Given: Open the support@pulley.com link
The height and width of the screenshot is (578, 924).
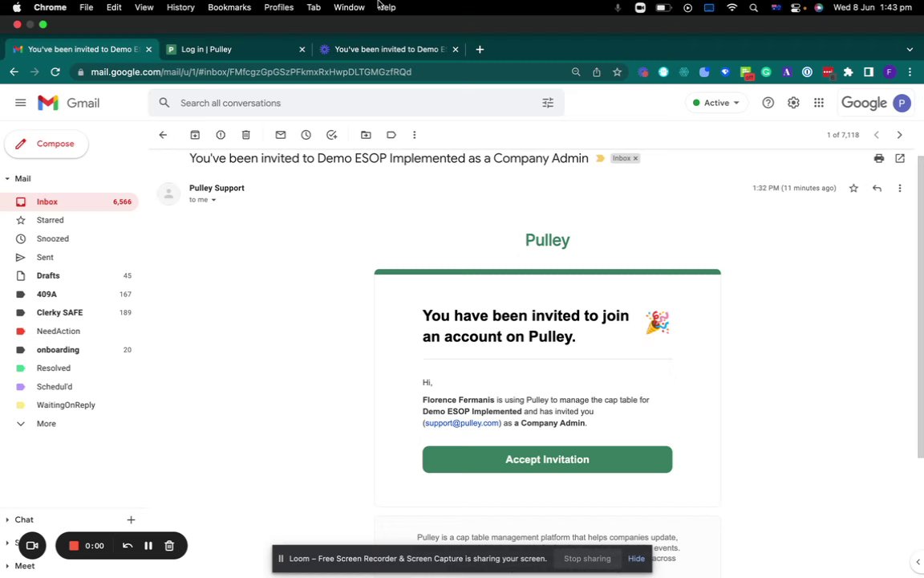Looking at the screenshot, I should pyautogui.click(x=462, y=423).
